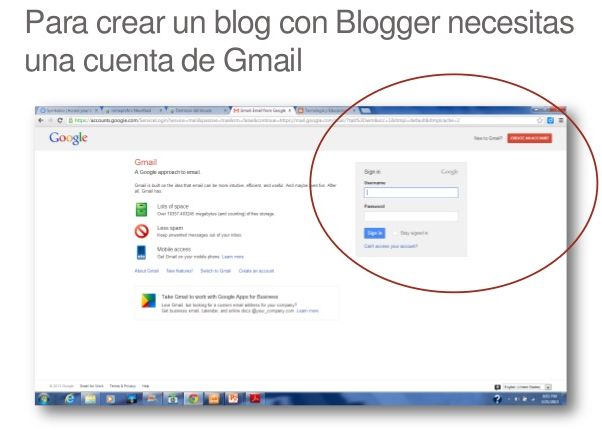Click the Lots of space green icon
This screenshot has height=430, width=602.
pos(142,210)
